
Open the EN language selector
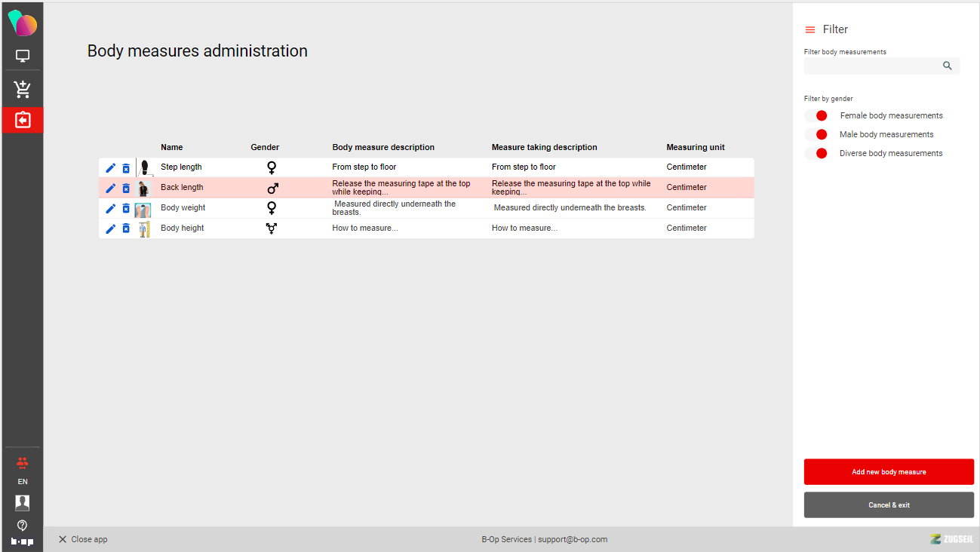click(x=23, y=481)
